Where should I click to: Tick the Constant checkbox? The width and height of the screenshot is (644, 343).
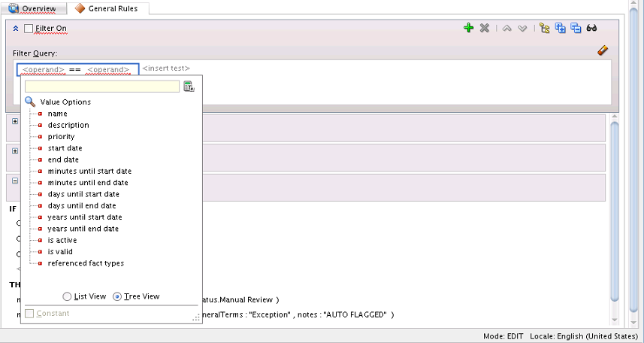click(x=29, y=314)
